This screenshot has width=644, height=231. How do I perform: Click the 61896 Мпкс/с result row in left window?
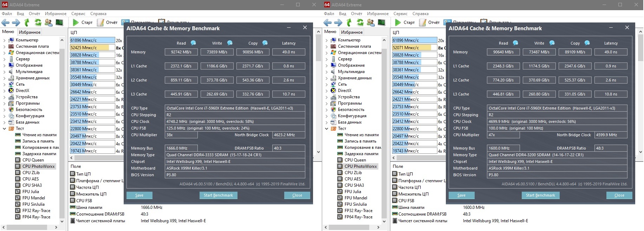click(92, 40)
